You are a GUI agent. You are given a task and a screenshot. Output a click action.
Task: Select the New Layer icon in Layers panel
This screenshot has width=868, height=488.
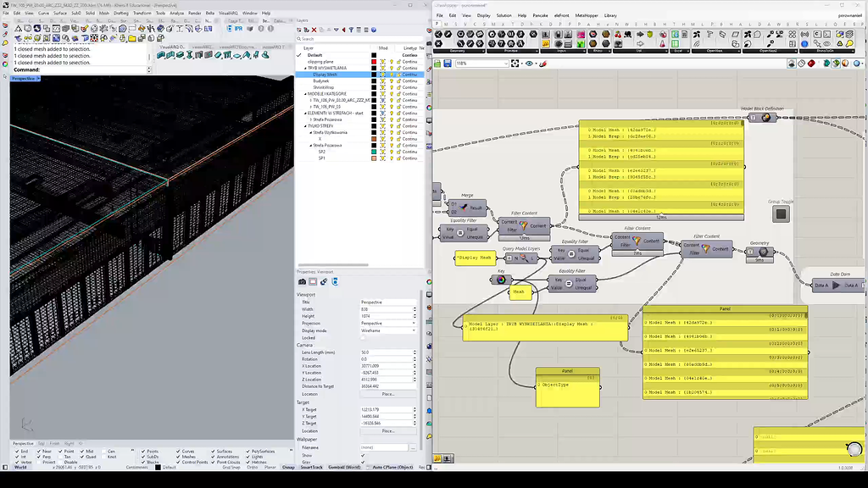coord(298,30)
